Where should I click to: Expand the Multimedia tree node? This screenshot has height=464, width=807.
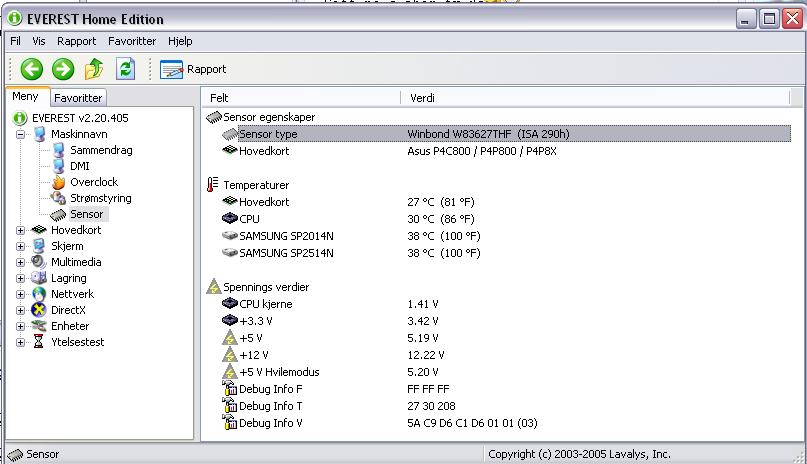pyautogui.click(x=21, y=262)
